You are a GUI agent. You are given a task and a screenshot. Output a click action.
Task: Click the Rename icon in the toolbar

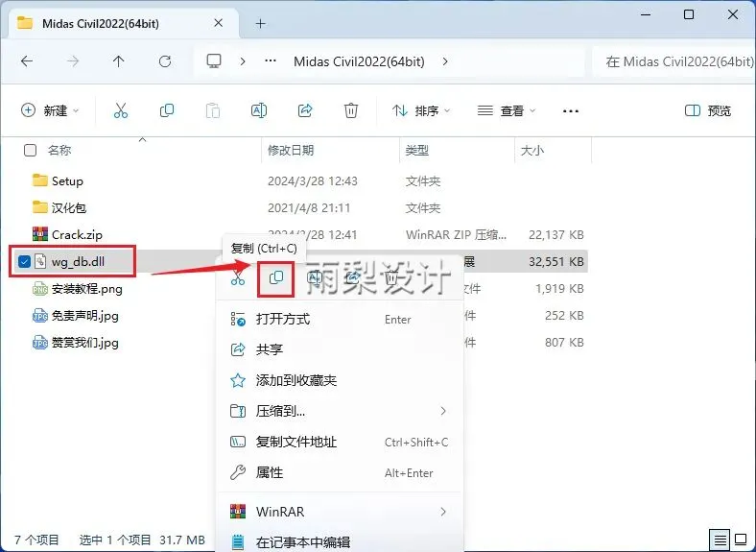click(259, 110)
